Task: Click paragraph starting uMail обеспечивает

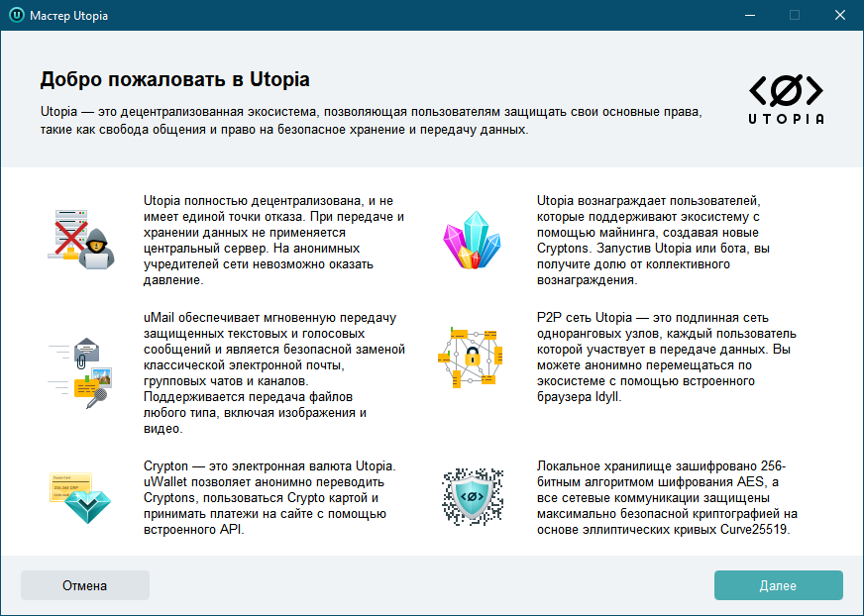Action: pyautogui.click(x=274, y=373)
